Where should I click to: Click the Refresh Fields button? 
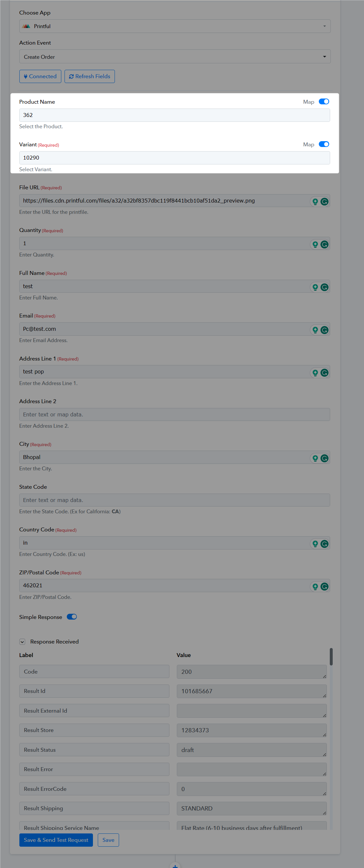[x=90, y=76]
